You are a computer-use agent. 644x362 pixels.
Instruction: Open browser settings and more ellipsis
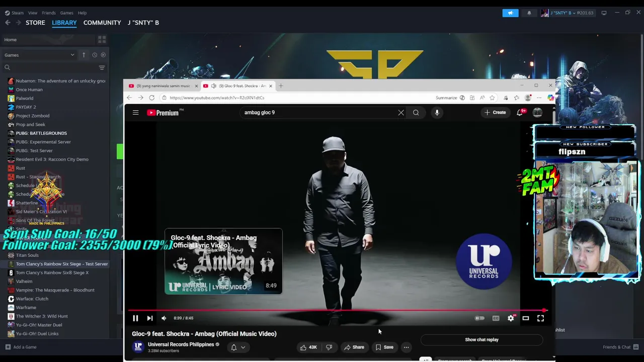click(539, 98)
